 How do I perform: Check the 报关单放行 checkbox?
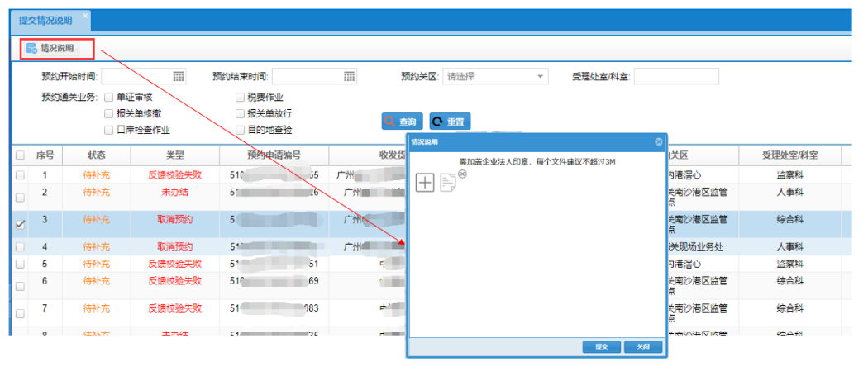pyautogui.click(x=240, y=113)
